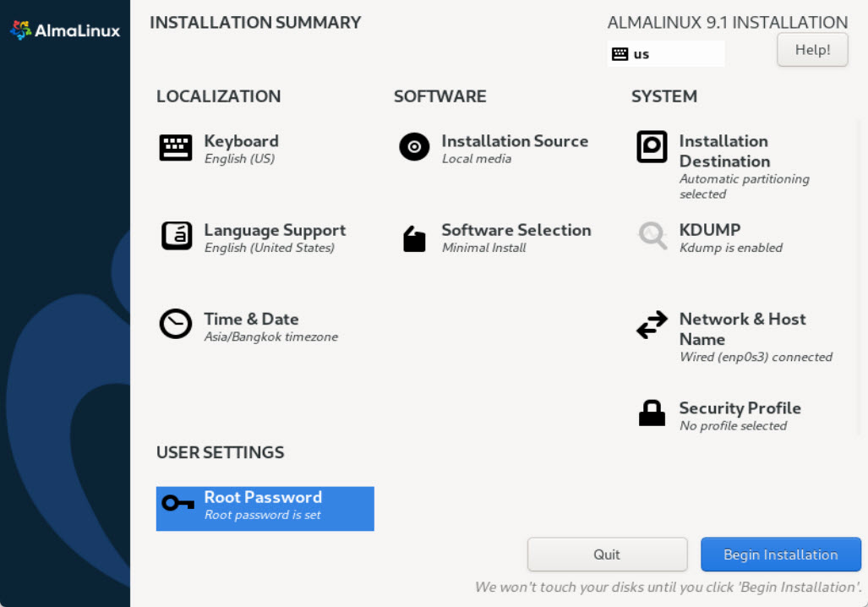
Task: Open Time & Date timezone label
Action: click(x=251, y=319)
